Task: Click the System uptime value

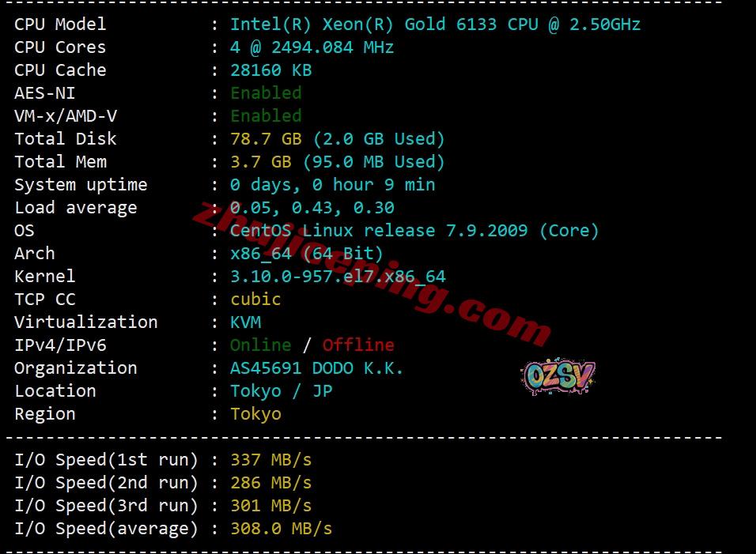Action: point(333,185)
